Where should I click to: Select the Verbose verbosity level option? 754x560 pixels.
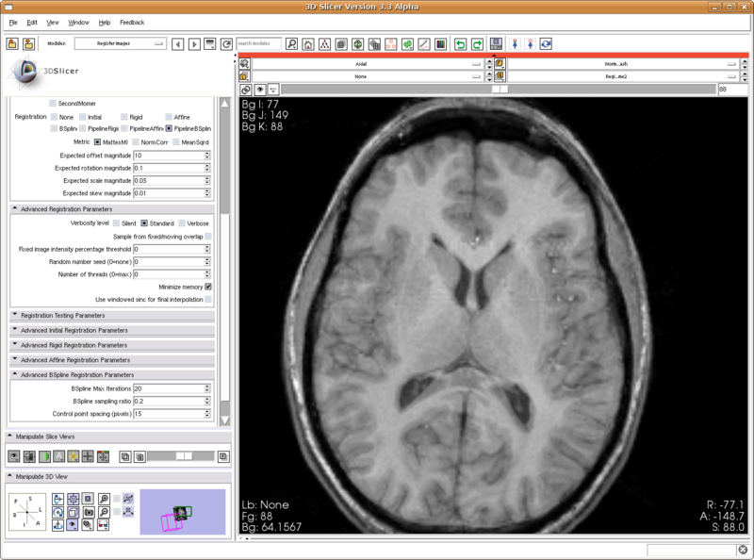(x=183, y=222)
